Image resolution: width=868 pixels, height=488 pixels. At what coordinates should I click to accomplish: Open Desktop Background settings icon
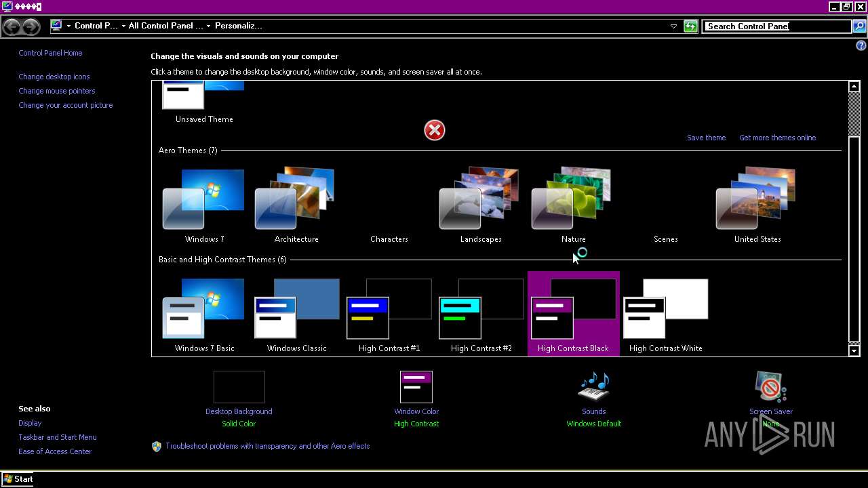pos(239,387)
